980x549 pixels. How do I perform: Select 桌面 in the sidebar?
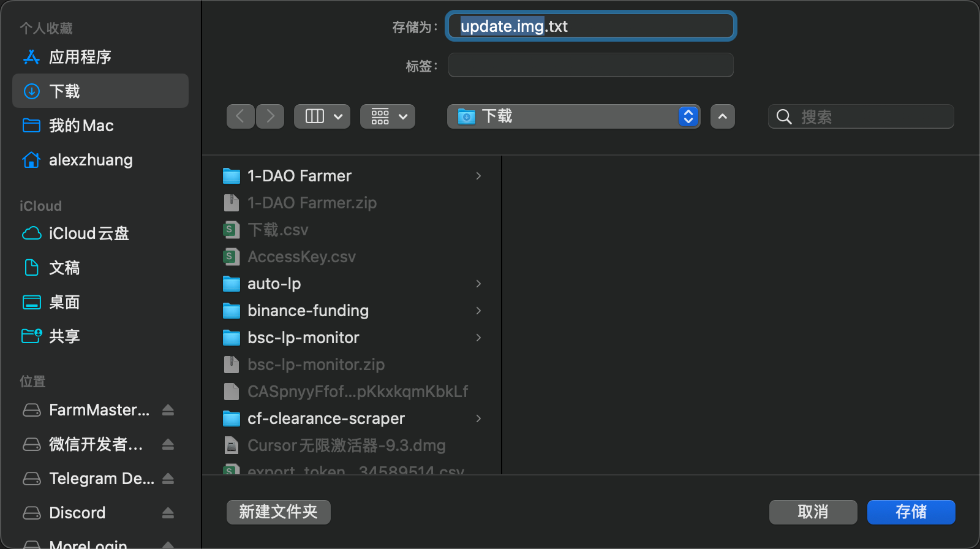(x=64, y=302)
